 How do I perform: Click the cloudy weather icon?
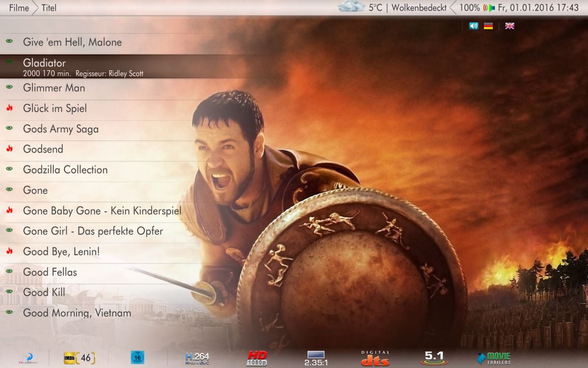point(351,6)
